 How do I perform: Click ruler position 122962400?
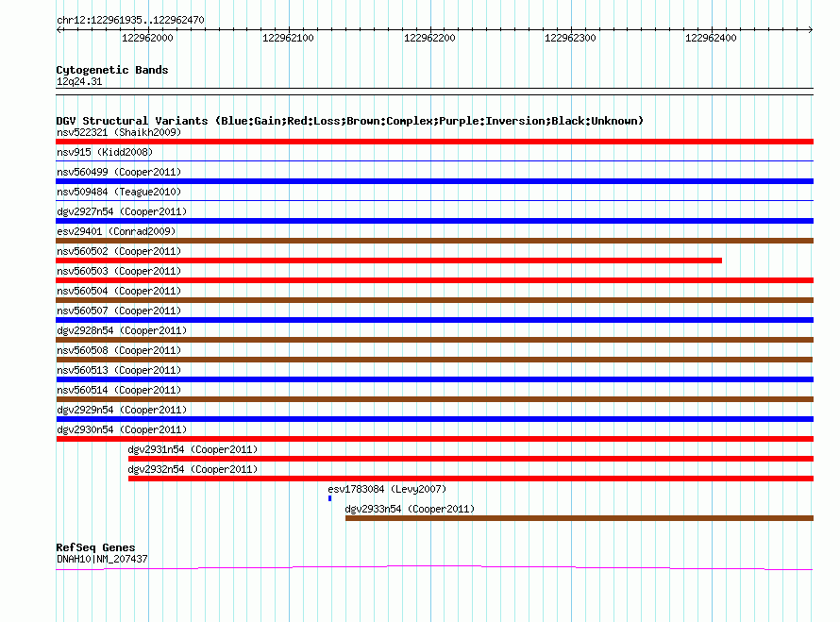712,38
